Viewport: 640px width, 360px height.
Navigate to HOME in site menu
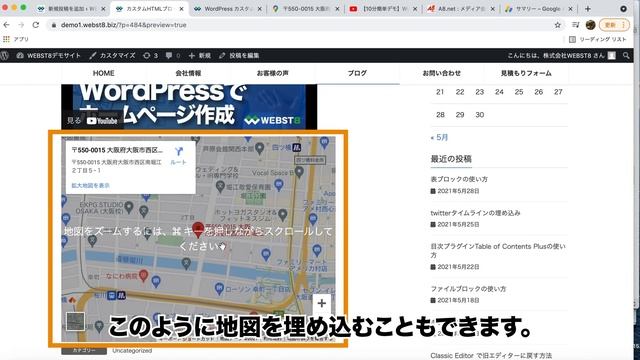click(x=104, y=73)
